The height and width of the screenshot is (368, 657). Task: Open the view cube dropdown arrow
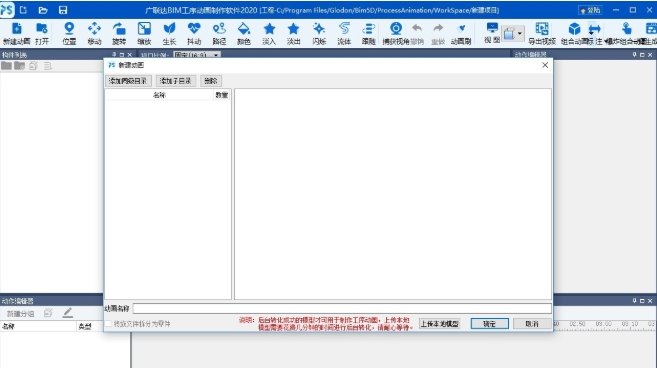coord(520,34)
